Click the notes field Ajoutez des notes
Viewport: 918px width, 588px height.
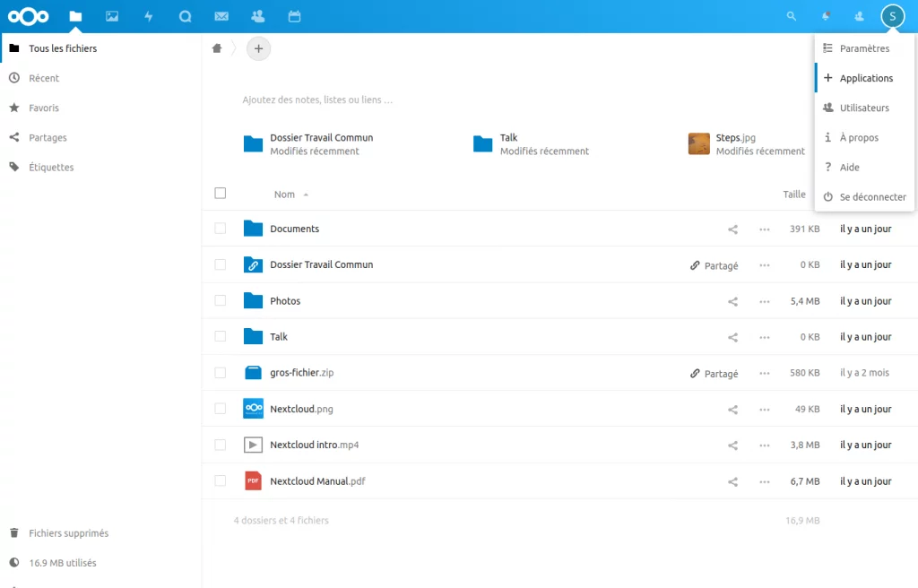pyautogui.click(x=317, y=100)
